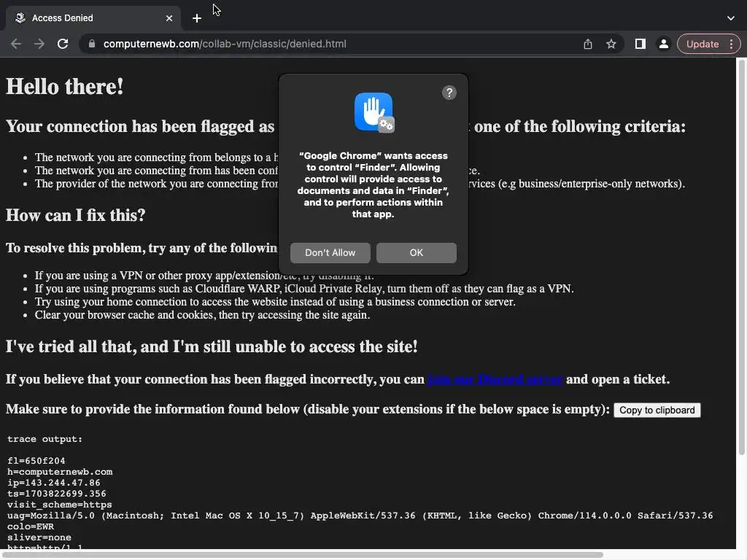Screen dimensions: 747x560
Task: Open the join our Discord server link
Action: click(x=495, y=379)
